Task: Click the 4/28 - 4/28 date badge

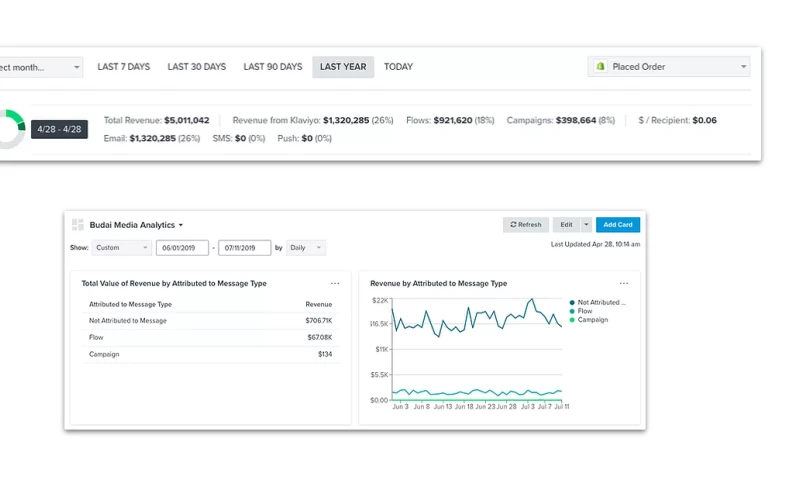Action: (59, 129)
